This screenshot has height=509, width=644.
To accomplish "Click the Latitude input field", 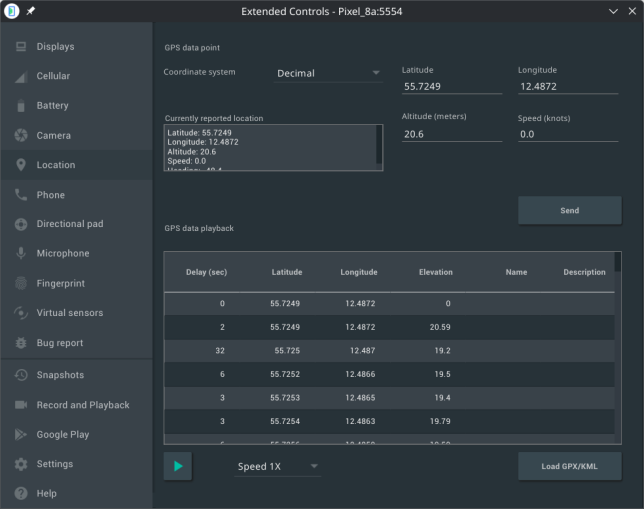I will (452, 86).
